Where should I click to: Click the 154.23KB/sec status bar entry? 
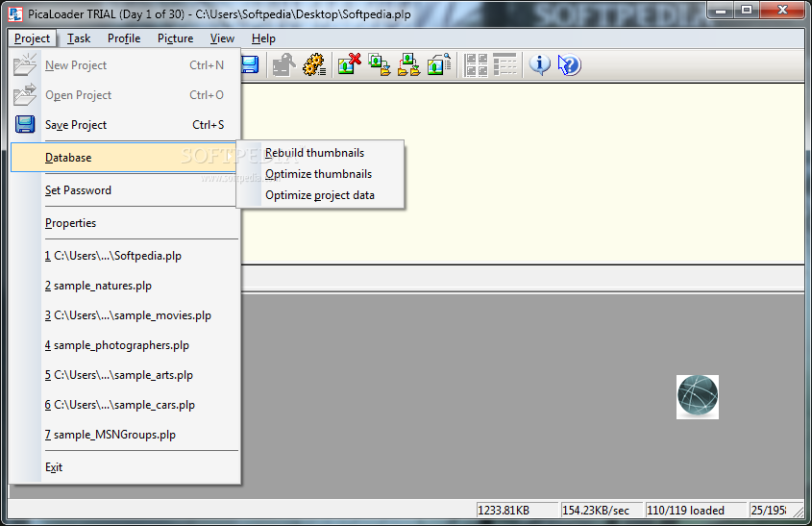[x=602, y=511]
